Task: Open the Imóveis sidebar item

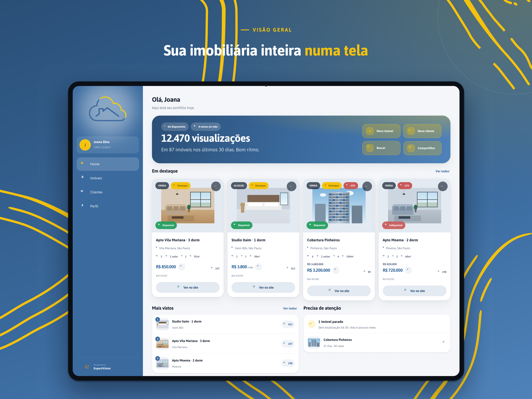Action: click(x=108, y=178)
